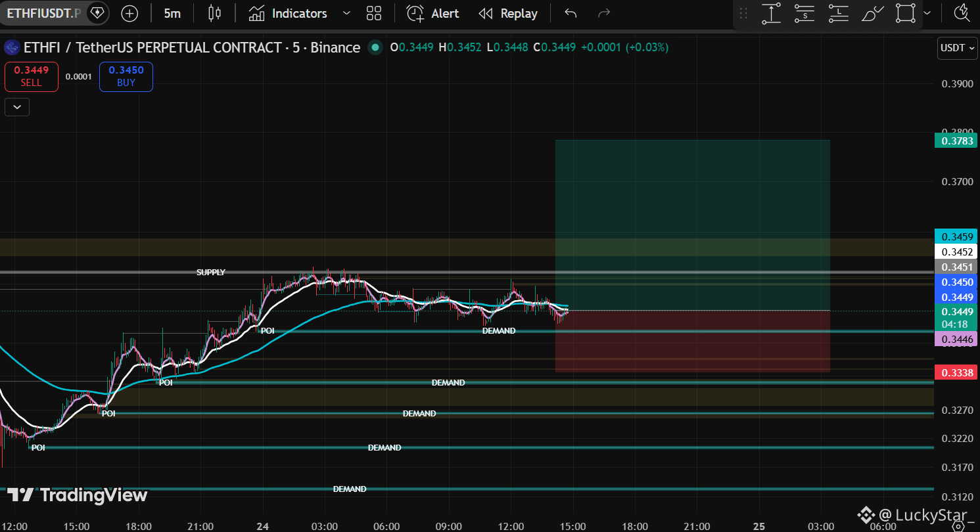Collapse the chart legend with the chevron
980x532 pixels.
[x=17, y=106]
